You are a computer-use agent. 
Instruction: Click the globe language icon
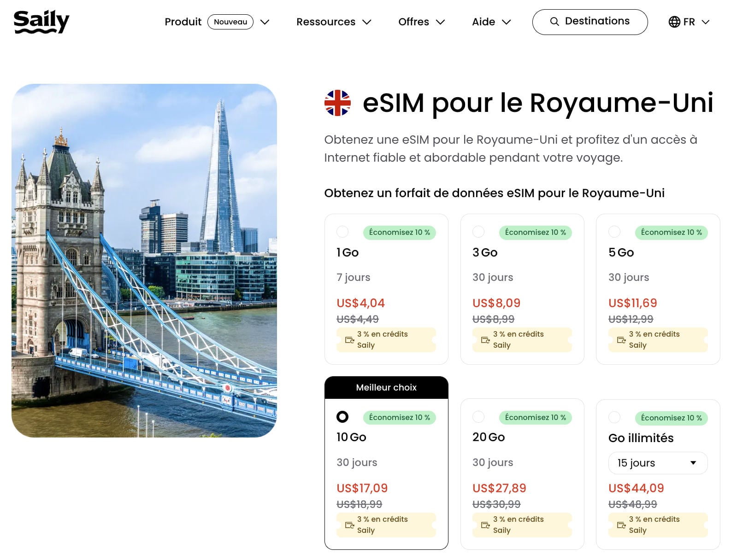click(x=674, y=21)
